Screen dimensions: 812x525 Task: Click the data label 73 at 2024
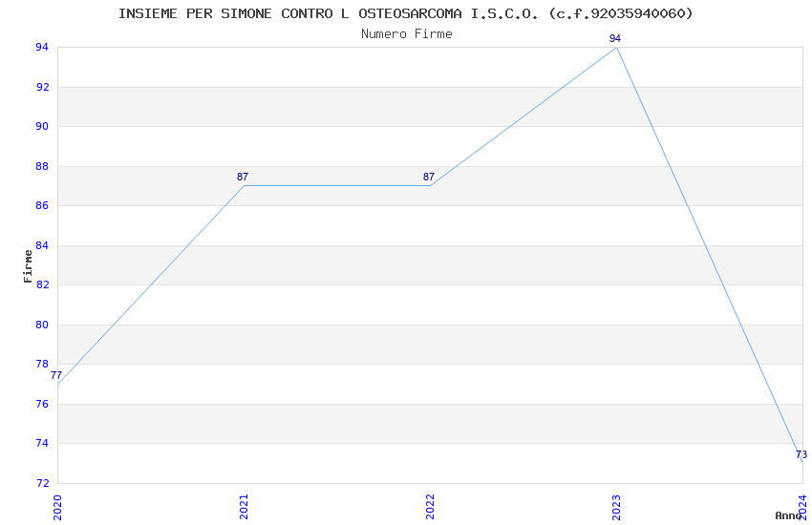tap(801, 454)
